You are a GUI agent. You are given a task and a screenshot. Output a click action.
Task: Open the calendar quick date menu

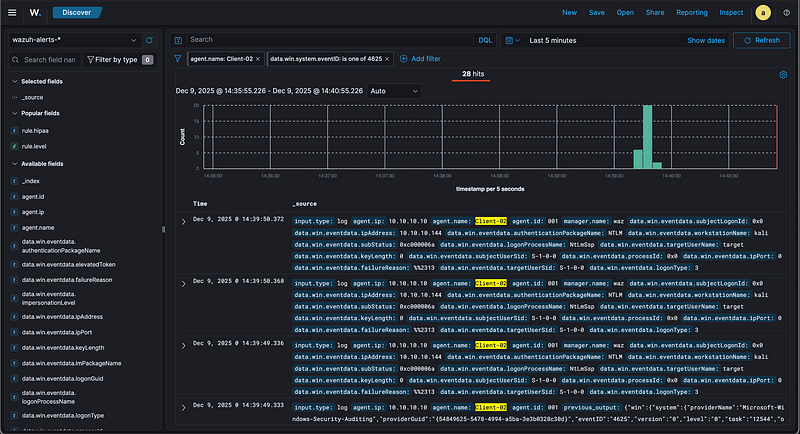[x=512, y=40]
